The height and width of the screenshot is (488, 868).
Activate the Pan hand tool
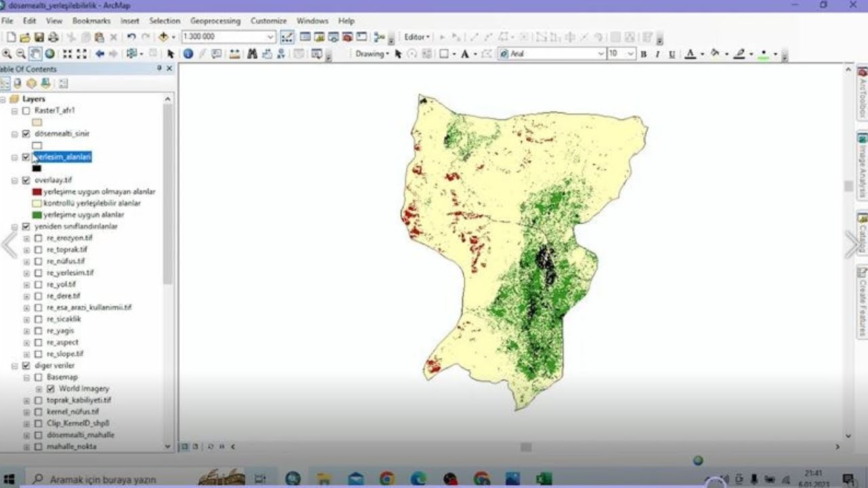coord(35,54)
